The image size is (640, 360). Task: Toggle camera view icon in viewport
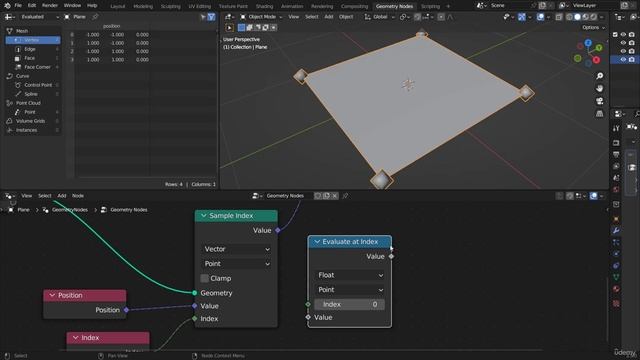click(600, 101)
